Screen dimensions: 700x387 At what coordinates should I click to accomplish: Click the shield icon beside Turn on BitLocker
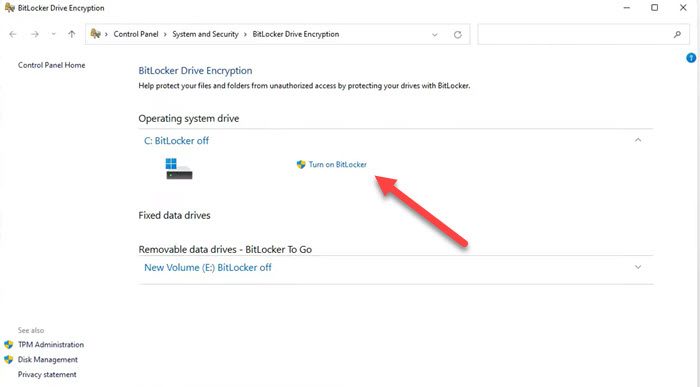301,164
